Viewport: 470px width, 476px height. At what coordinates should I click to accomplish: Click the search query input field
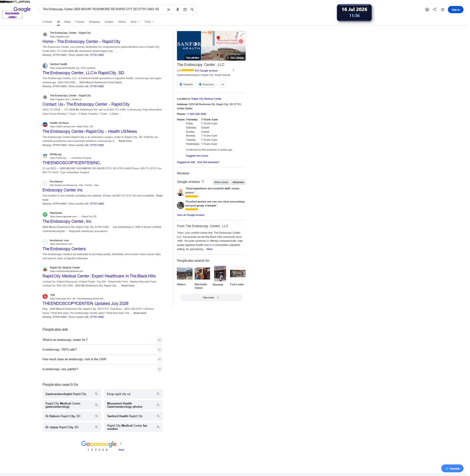pos(102,9)
